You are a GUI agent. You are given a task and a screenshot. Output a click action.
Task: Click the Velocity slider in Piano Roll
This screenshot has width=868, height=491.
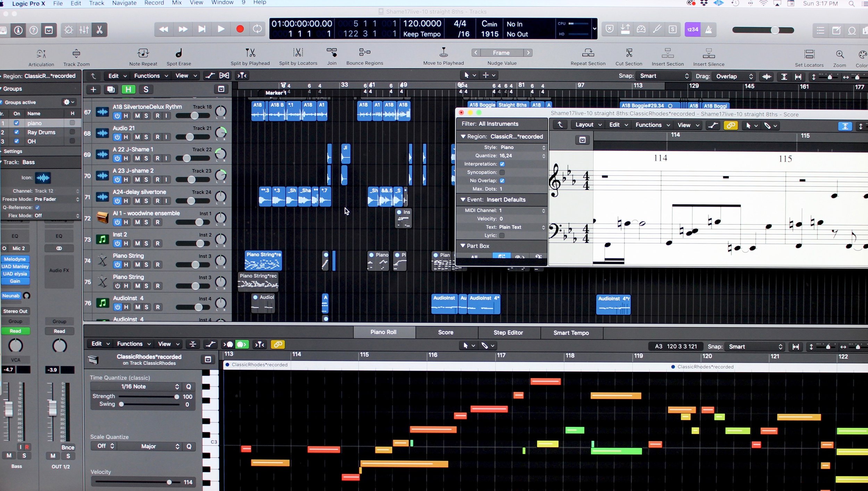point(138,482)
